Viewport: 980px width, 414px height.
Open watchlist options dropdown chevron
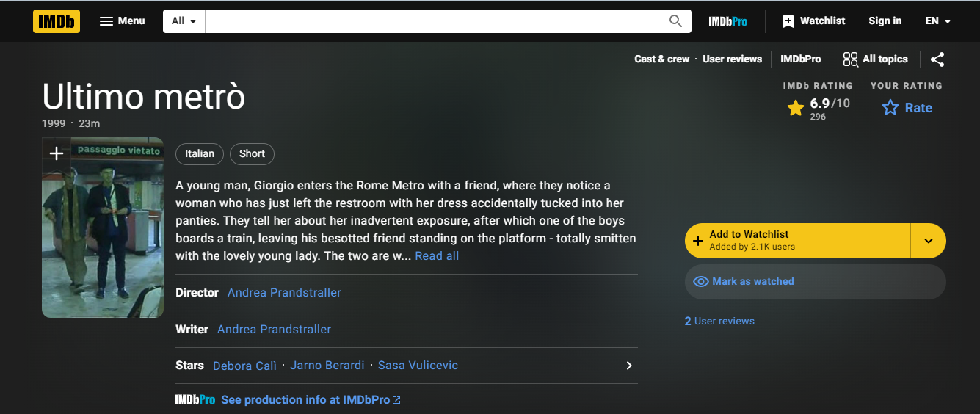929,241
